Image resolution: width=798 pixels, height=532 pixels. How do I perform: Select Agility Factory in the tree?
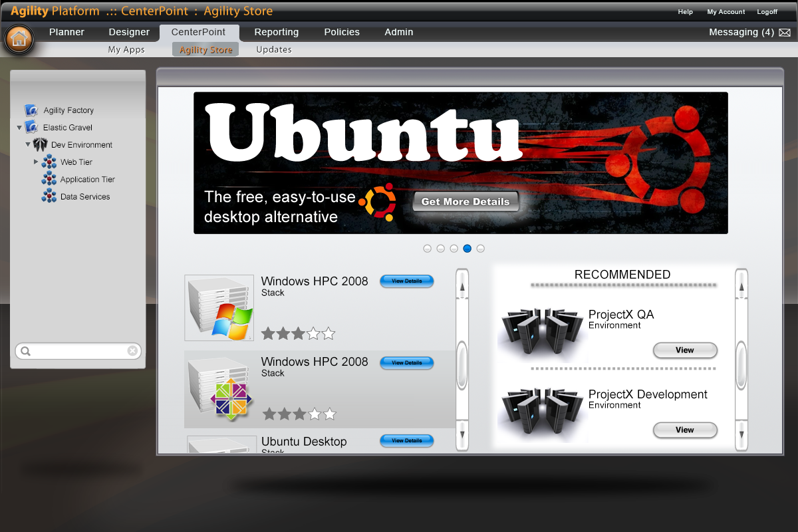[x=68, y=110]
